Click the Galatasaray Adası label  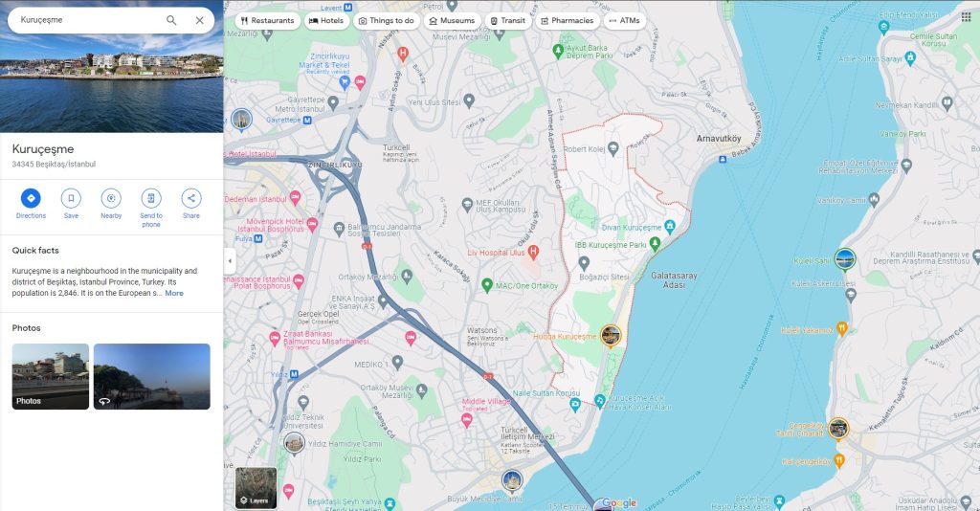674,279
